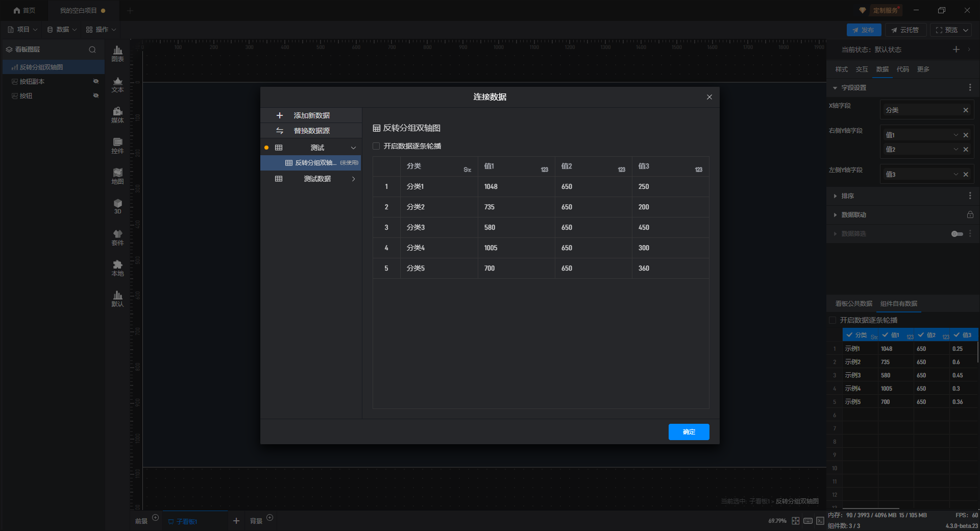Select the 地图 map components icon

(x=117, y=176)
